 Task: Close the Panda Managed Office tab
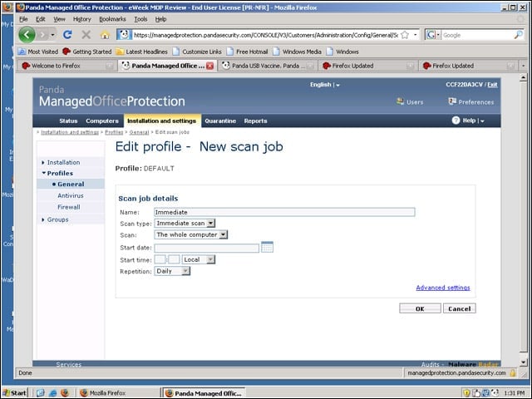(x=210, y=66)
